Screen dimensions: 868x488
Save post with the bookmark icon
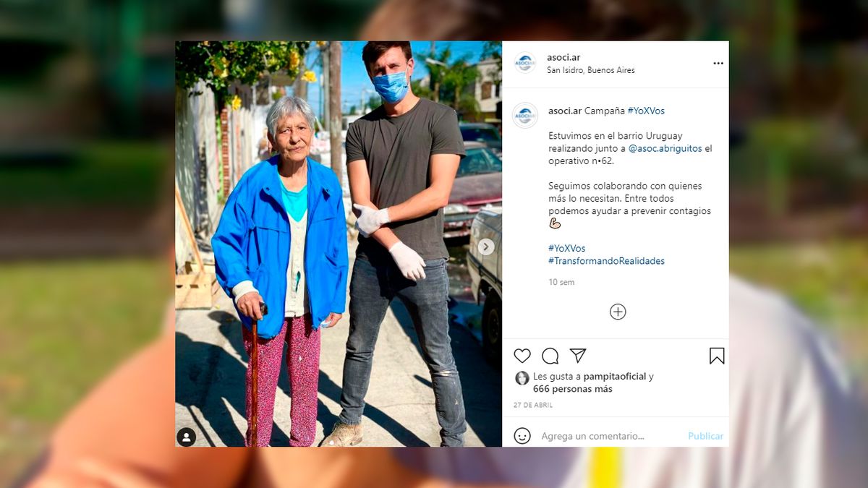pos(717,356)
